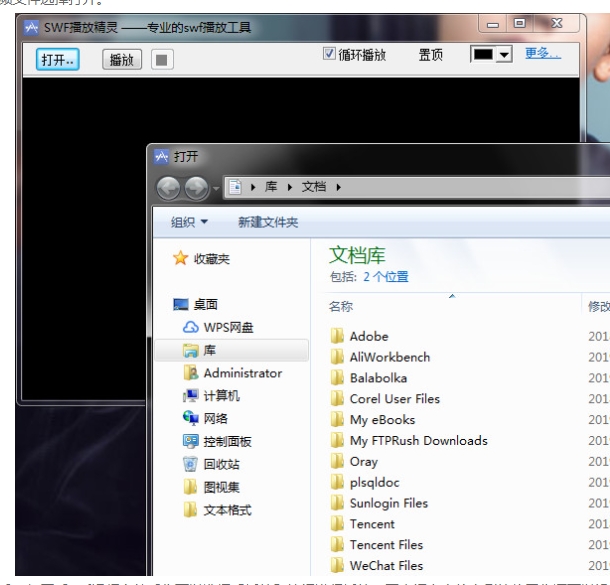The image size is (610, 585).
Task: Expand the arrow between 库 and 文档
Action: pyautogui.click(x=290, y=187)
